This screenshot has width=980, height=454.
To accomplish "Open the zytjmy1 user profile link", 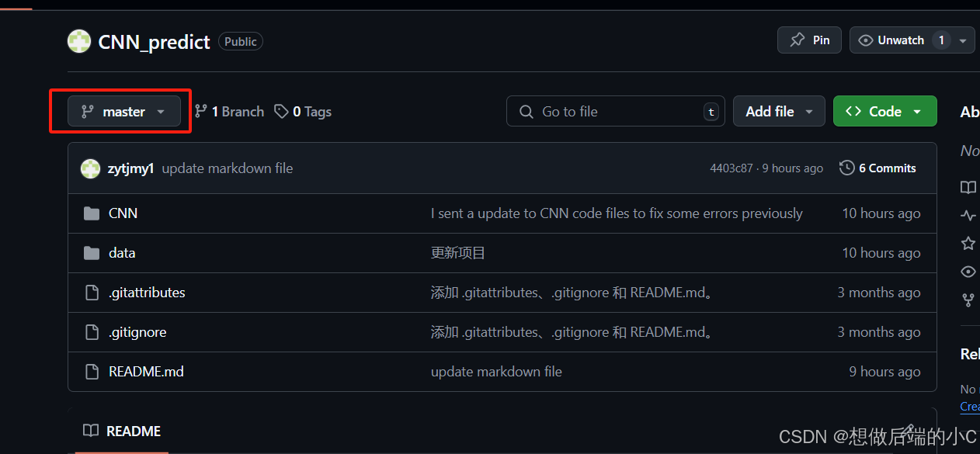I will (130, 168).
